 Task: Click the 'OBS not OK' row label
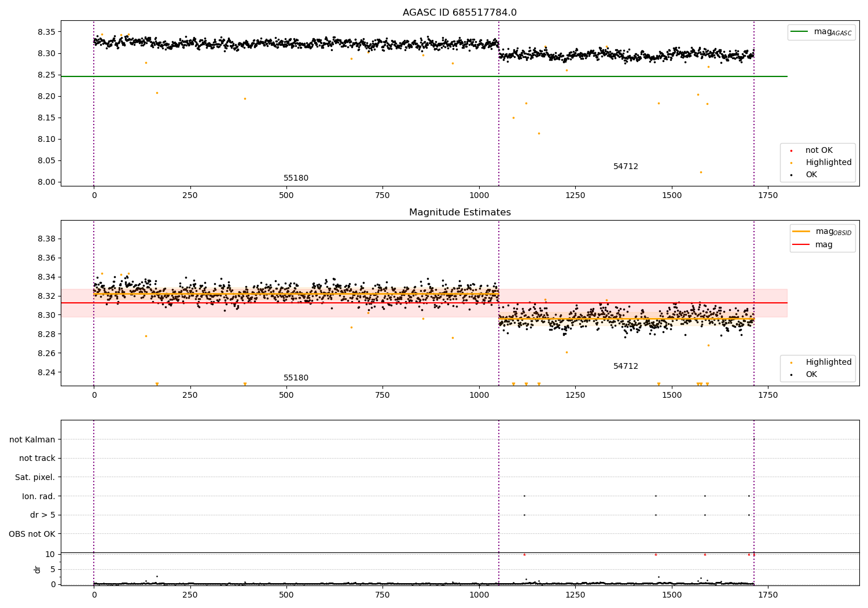point(32,534)
